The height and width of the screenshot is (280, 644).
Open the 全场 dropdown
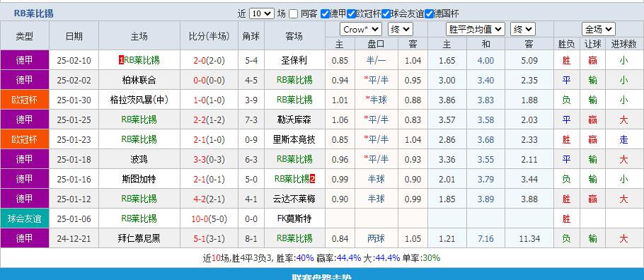(599, 30)
